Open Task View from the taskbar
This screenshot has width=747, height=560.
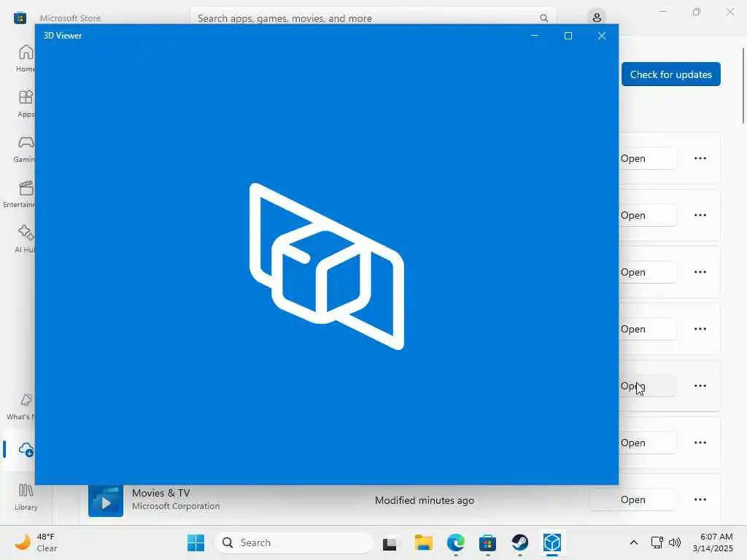pyautogui.click(x=390, y=542)
